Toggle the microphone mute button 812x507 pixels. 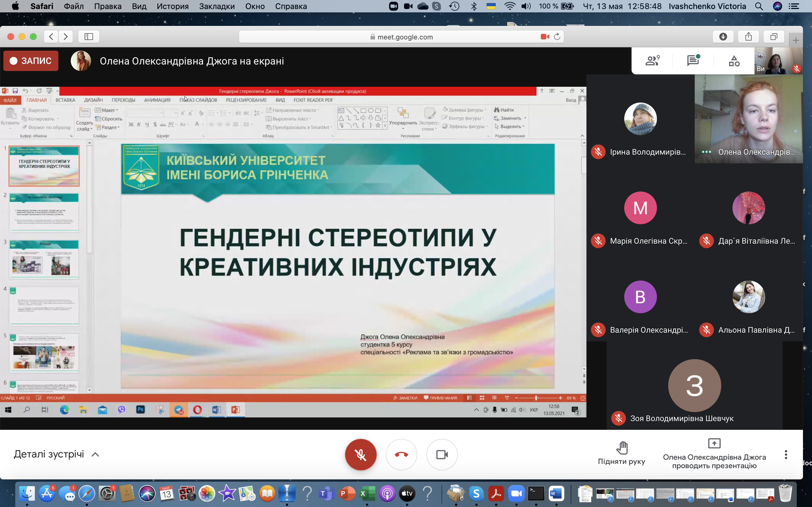point(361,455)
